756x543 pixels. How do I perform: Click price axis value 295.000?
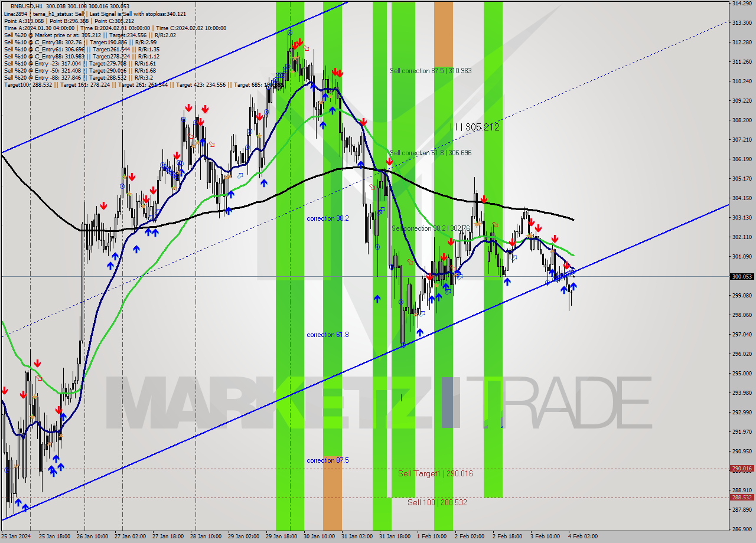pyautogui.click(x=742, y=373)
